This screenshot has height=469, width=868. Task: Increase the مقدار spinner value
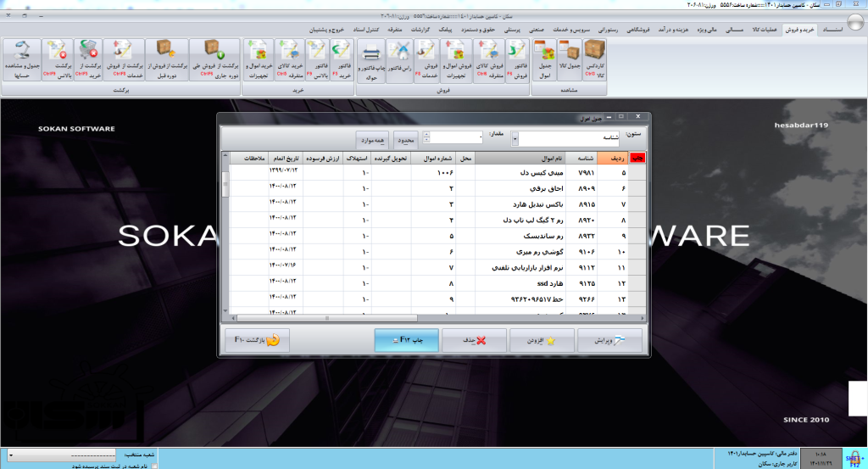(x=426, y=134)
